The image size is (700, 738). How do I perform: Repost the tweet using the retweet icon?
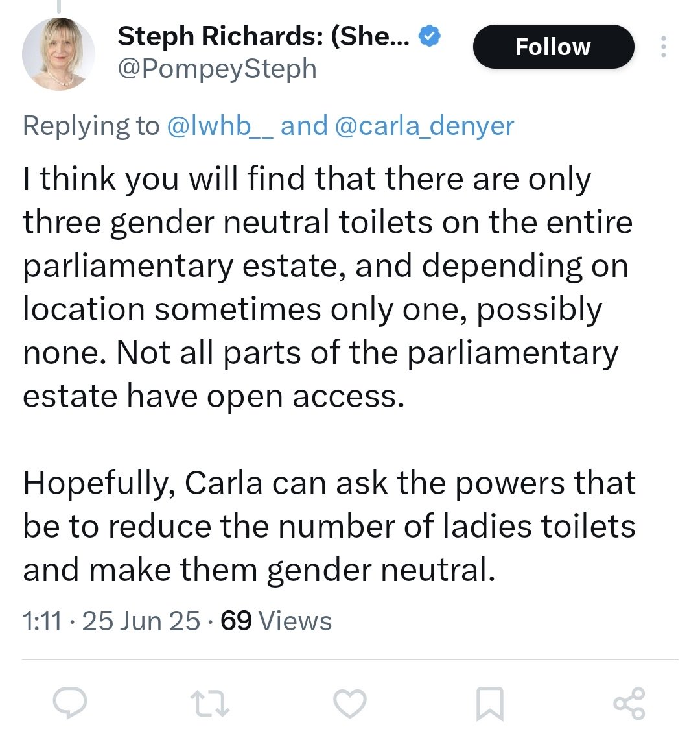pos(210,703)
